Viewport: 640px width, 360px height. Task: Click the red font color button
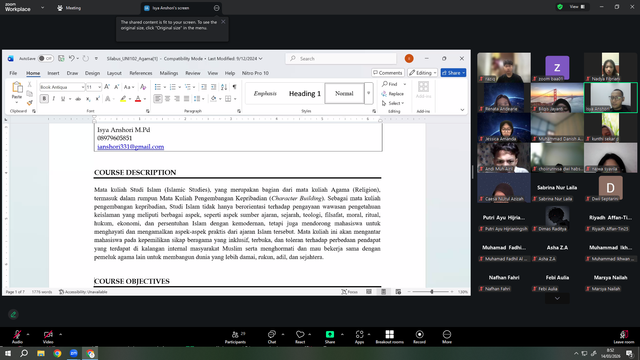[138, 99]
